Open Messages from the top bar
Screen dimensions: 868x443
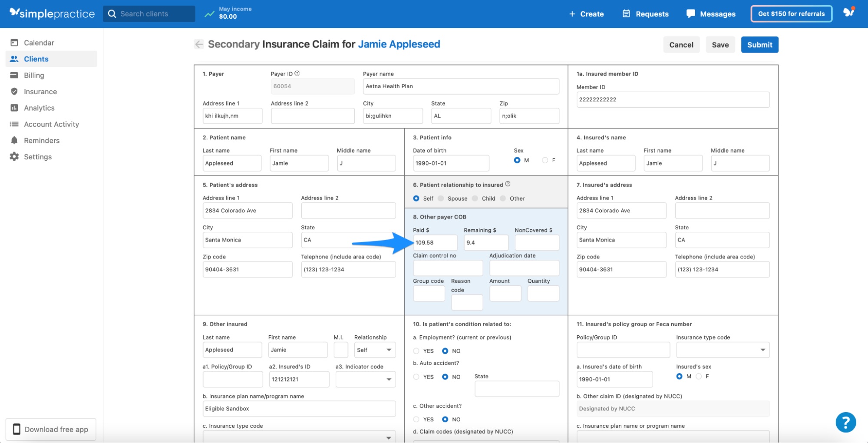[710, 13]
